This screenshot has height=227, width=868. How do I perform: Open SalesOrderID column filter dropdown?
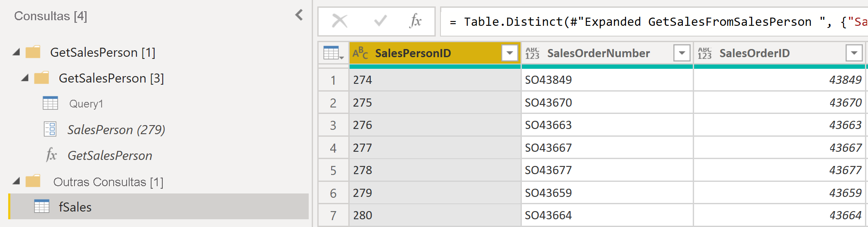coord(854,53)
